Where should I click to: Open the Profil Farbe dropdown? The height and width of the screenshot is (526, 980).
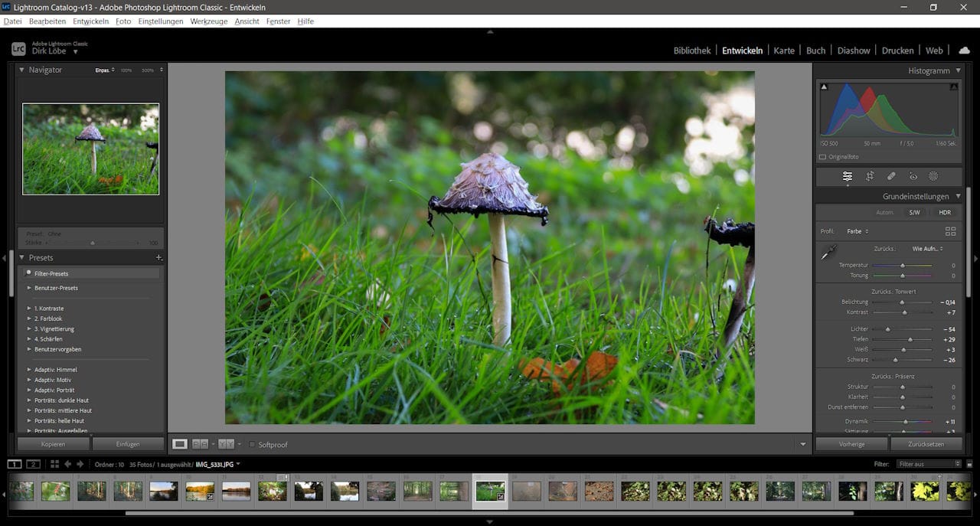(857, 230)
